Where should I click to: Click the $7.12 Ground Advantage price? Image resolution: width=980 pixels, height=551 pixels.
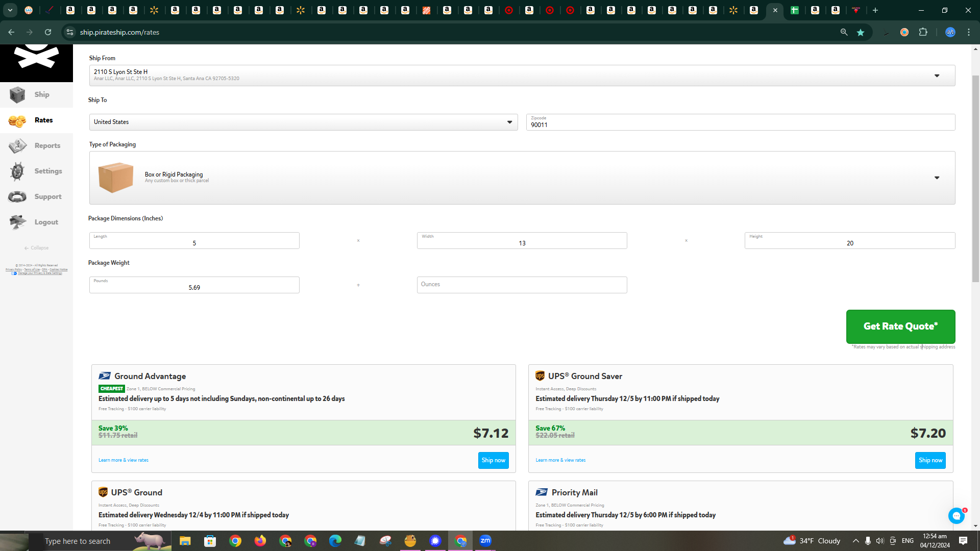[x=491, y=433]
